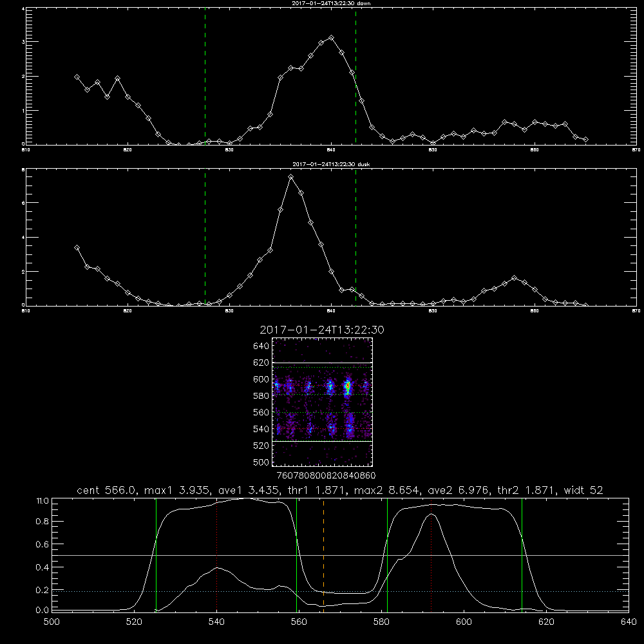
Task: Select the 2017-01-24T13:22:30 title above spectral image
Action: [322, 330]
